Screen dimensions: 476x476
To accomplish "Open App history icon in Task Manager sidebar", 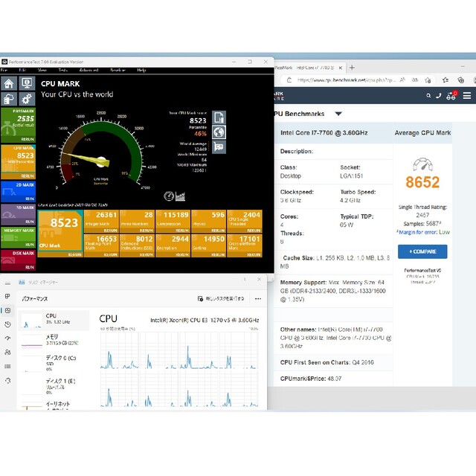I will point(7,324).
